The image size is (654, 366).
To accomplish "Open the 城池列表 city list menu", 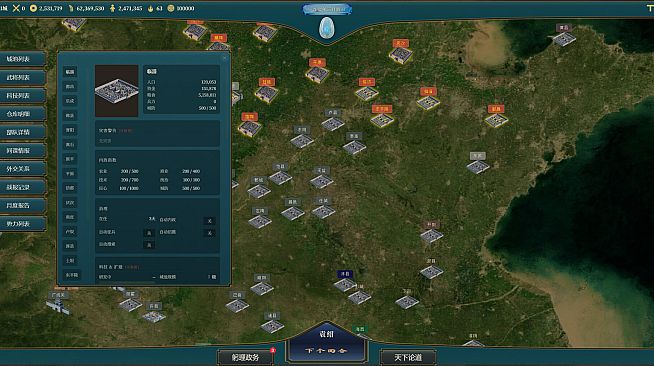I will pyautogui.click(x=23, y=59).
